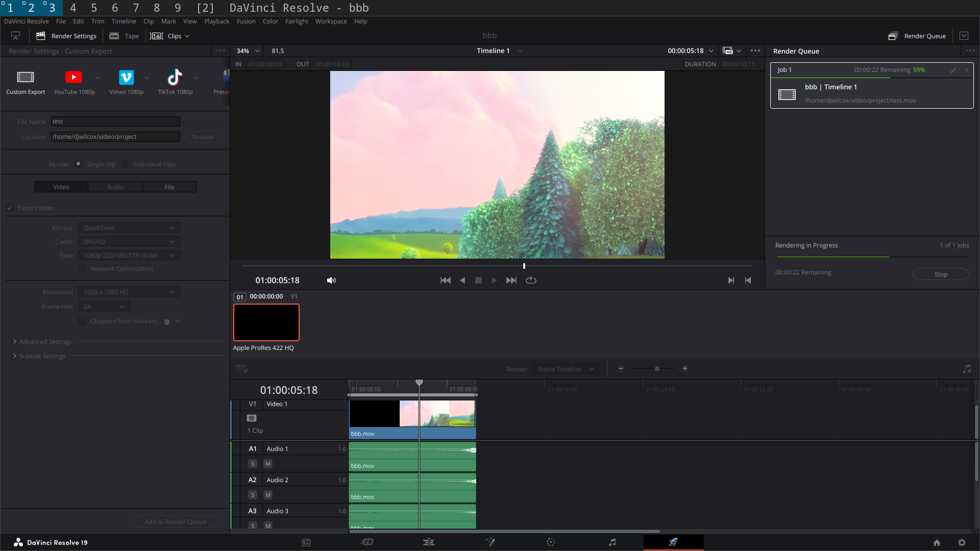Stop playback in the viewer

click(x=478, y=281)
